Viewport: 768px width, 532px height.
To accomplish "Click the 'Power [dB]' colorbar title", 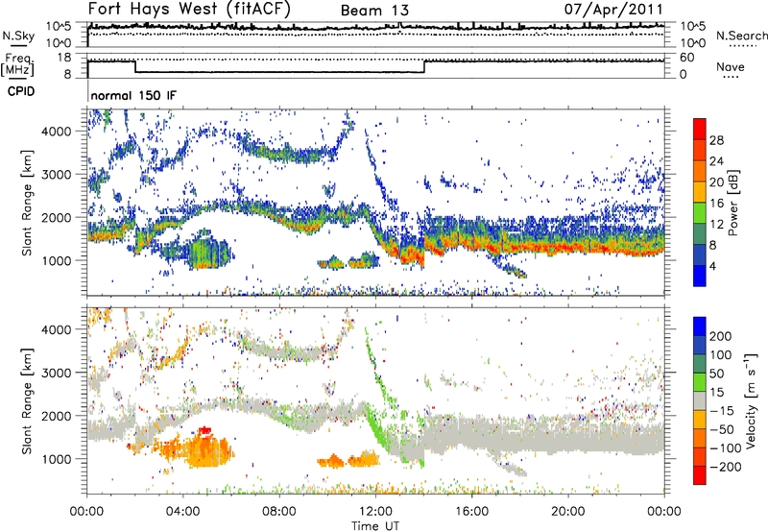I will [732, 203].
